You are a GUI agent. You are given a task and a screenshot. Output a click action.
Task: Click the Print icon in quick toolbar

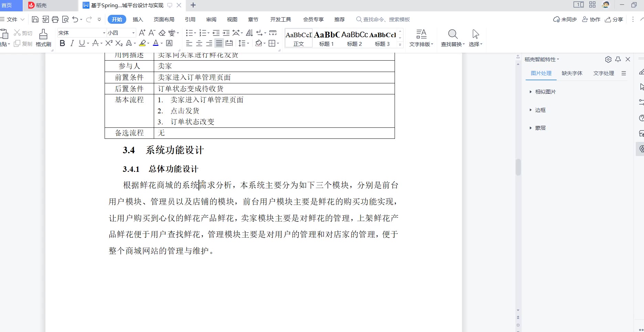tap(55, 19)
